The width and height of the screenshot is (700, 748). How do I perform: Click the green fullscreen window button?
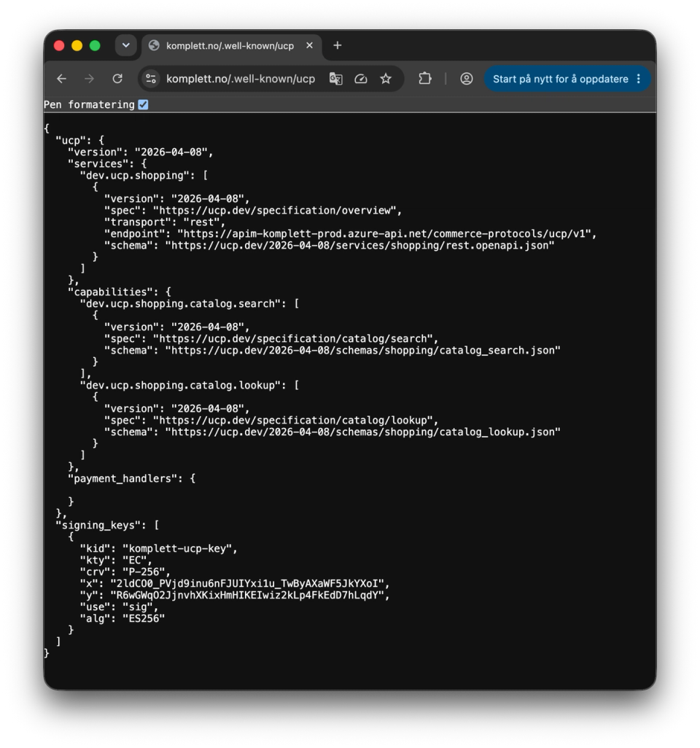coord(95,45)
